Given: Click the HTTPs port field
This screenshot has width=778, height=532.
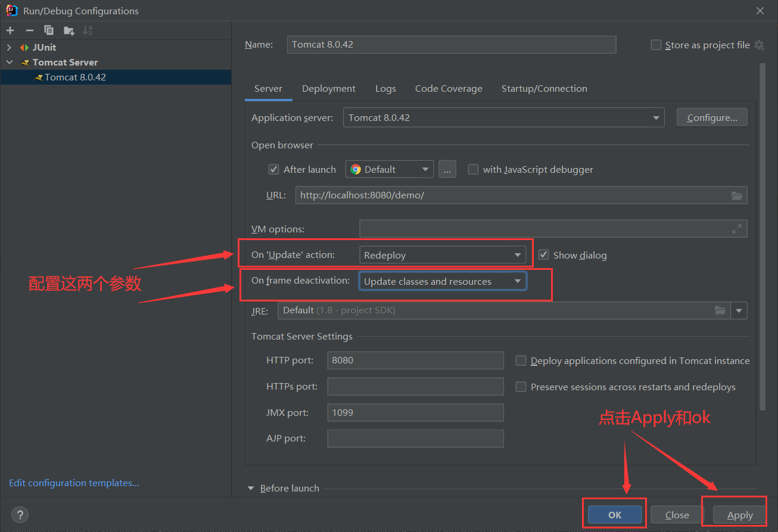Looking at the screenshot, I should coord(416,387).
